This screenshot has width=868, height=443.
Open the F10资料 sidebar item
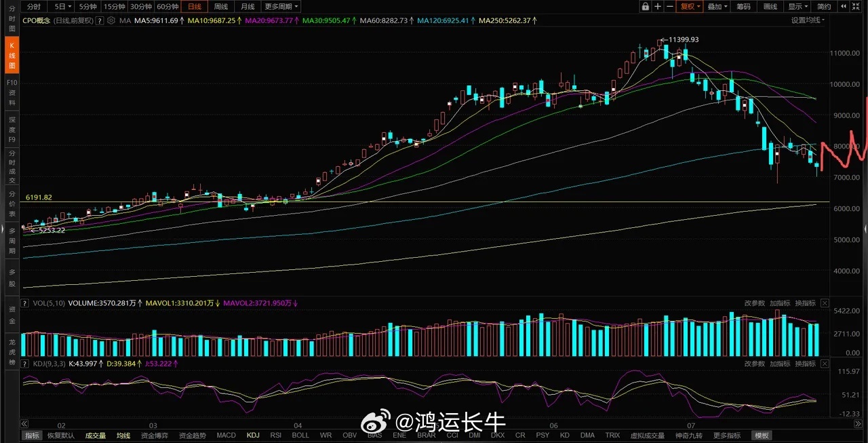pos(12,92)
